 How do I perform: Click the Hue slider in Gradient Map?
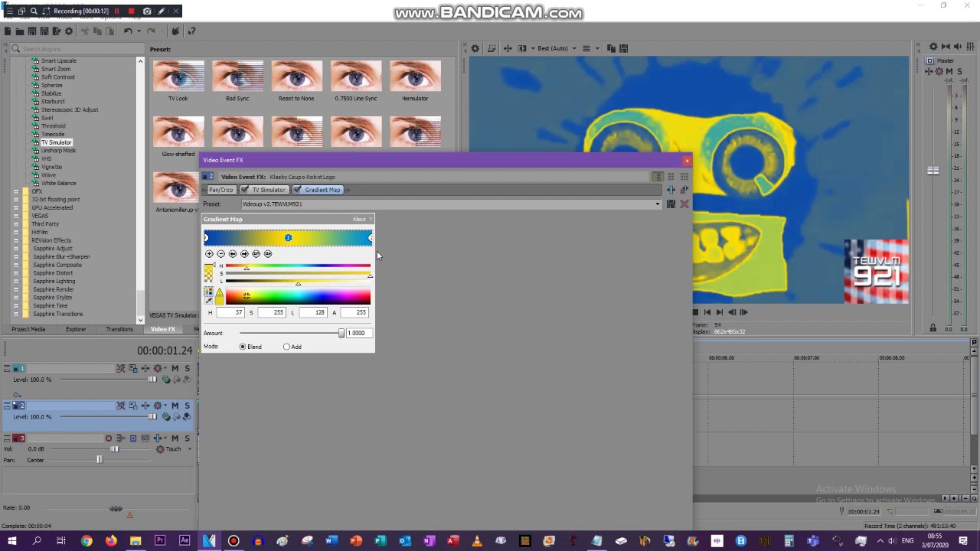pos(298,266)
